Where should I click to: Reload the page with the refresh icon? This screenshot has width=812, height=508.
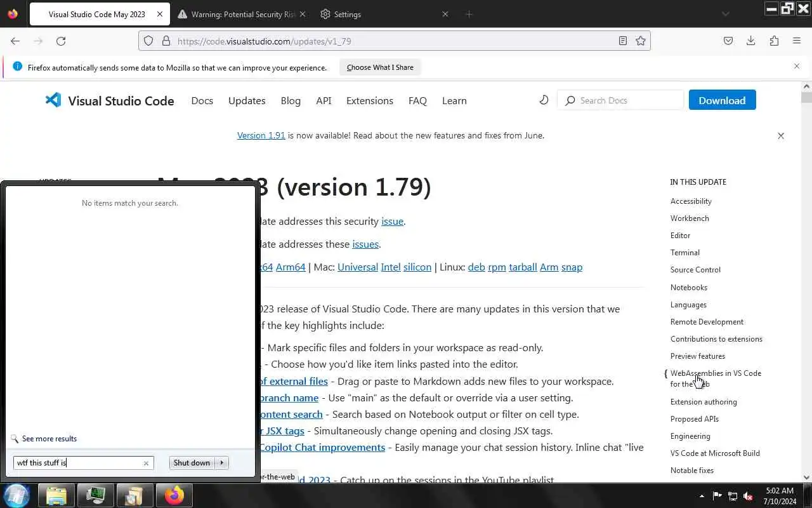pos(61,41)
